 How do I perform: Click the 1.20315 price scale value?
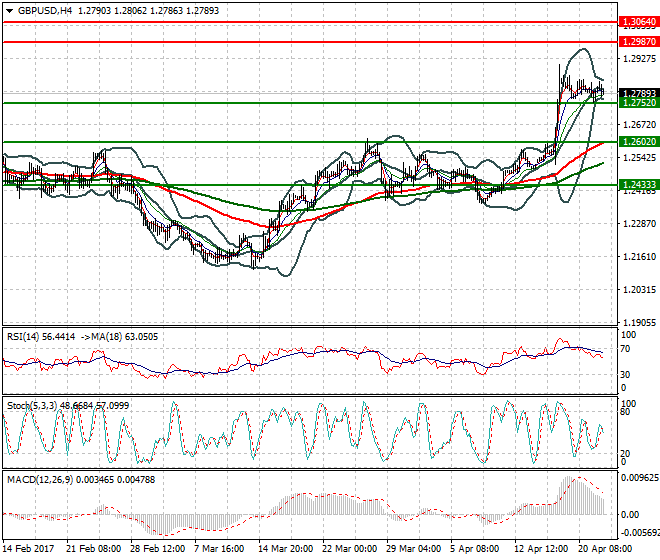coord(639,290)
